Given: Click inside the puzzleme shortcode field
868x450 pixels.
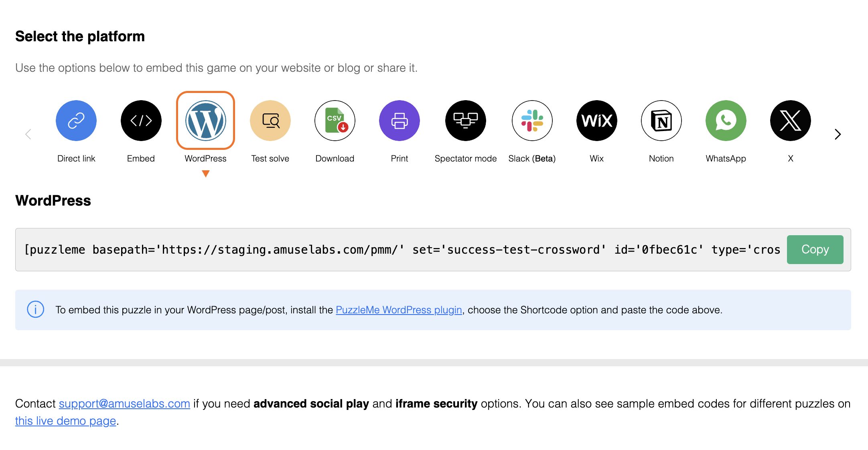Looking at the screenshot, I should point(402,250).
